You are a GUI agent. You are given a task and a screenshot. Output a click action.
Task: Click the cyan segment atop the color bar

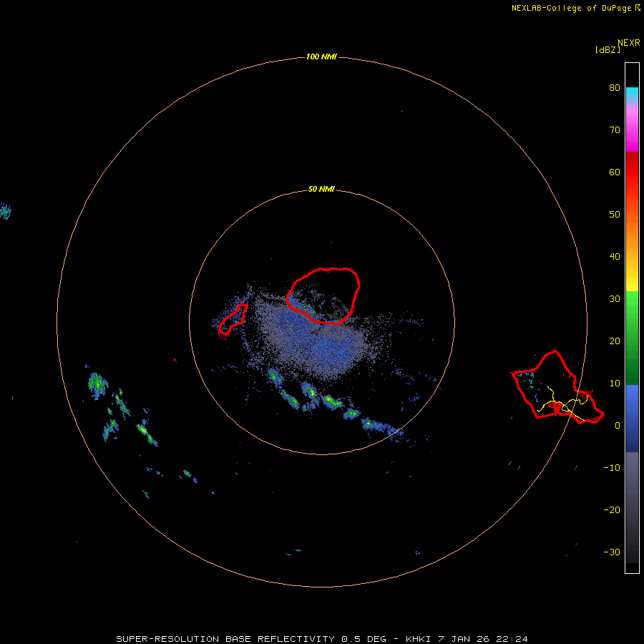click(632, 93)
